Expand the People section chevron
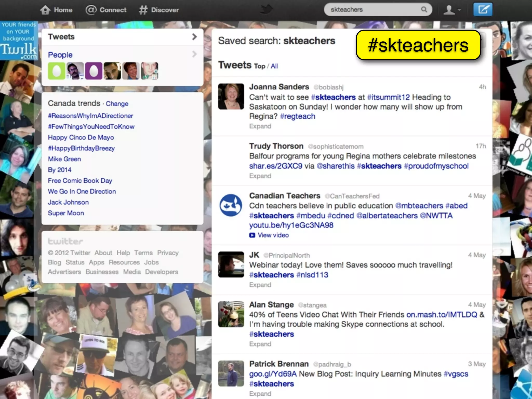This screenshot has height=399, width=532. coord(194,54)
